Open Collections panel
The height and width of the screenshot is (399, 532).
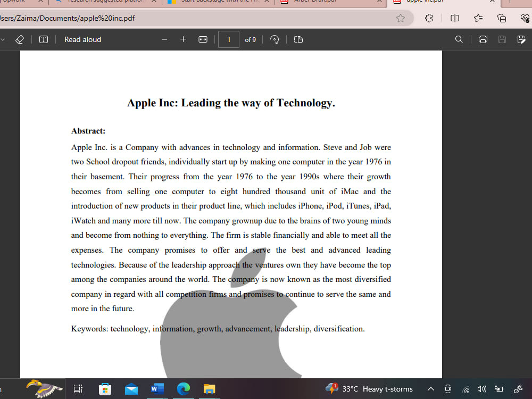502,18
